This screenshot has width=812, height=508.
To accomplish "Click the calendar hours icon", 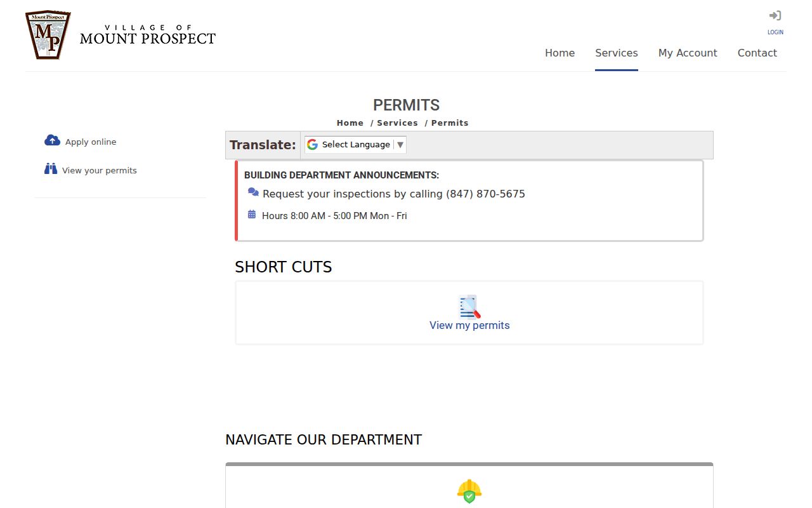I will point(252,215).
